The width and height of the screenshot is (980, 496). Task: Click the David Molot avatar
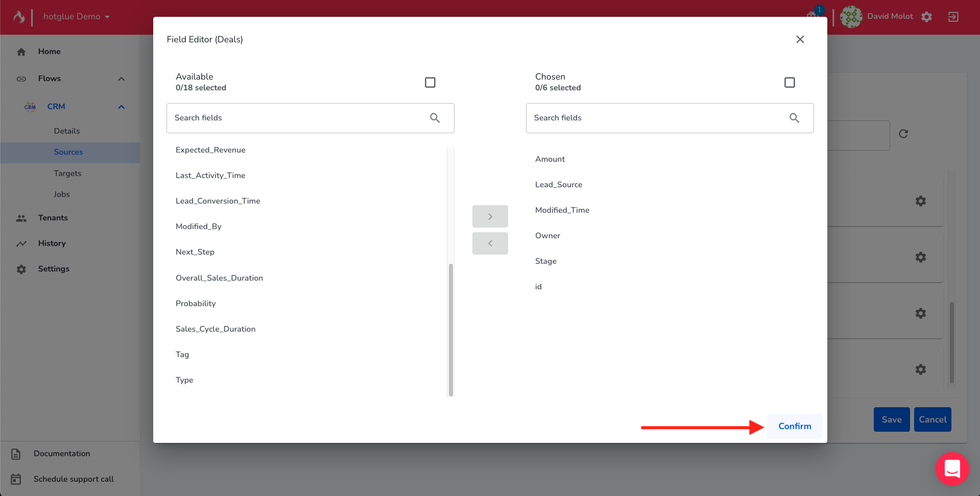(x=851, y=17)
